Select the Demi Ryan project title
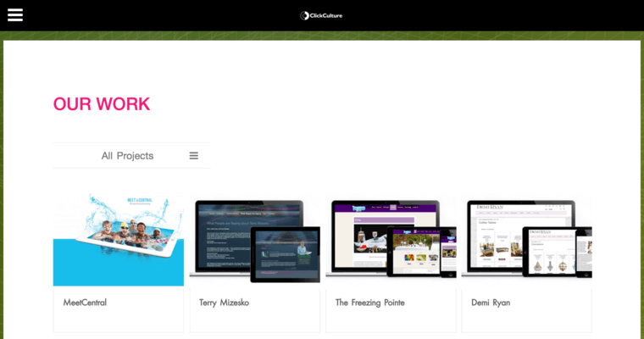 click(x=491, y=303)
